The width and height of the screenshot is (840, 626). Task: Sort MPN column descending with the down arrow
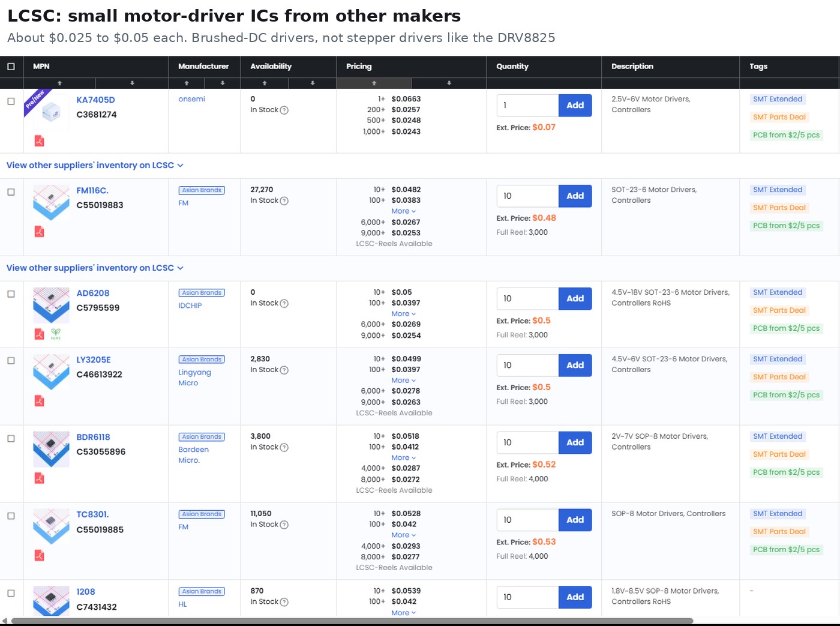(x=132, y=83)
